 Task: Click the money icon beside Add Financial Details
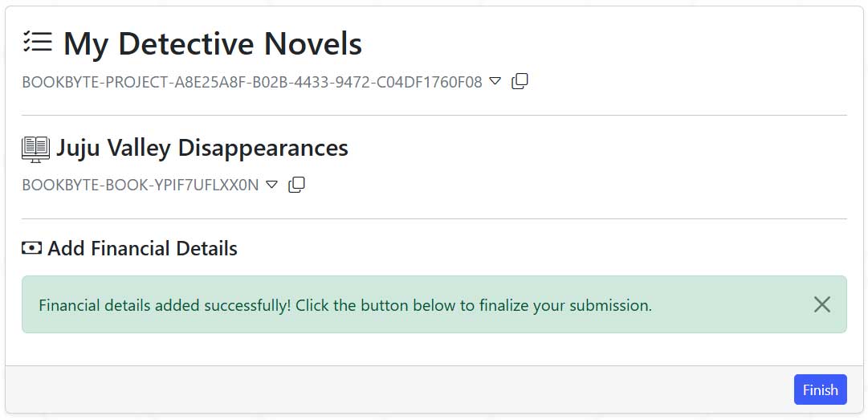point(31,248)
